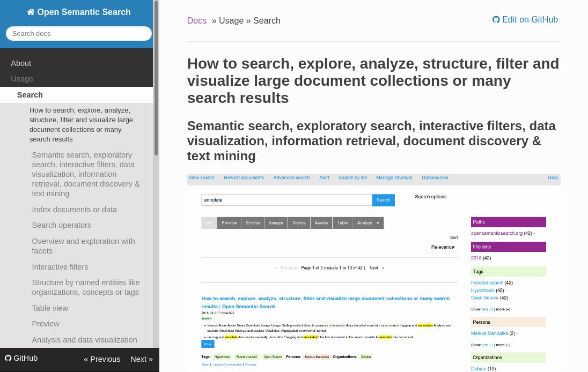
Task: Open 'Analysis and data visualization' sidebar link
Action: (x=84, y=340)
